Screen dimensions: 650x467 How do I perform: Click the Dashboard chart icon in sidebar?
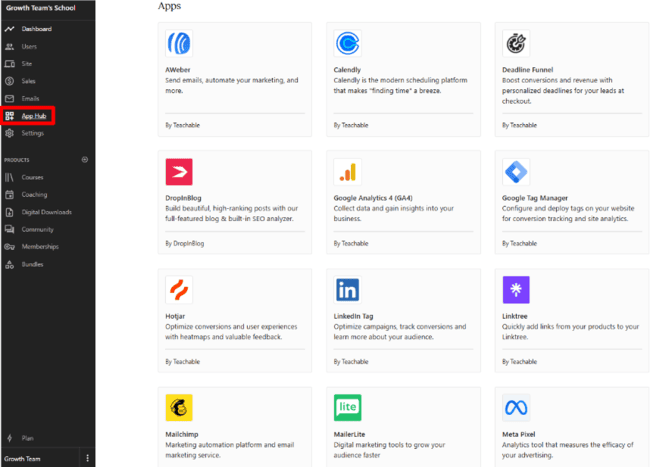tap(10, 29)
